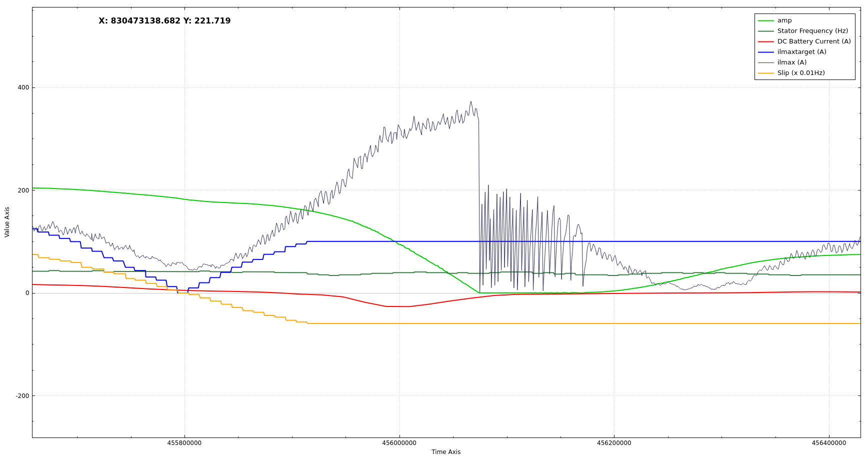Click the highest peak of the ilmax curve
868x459 pixels.
pos(470,102)
